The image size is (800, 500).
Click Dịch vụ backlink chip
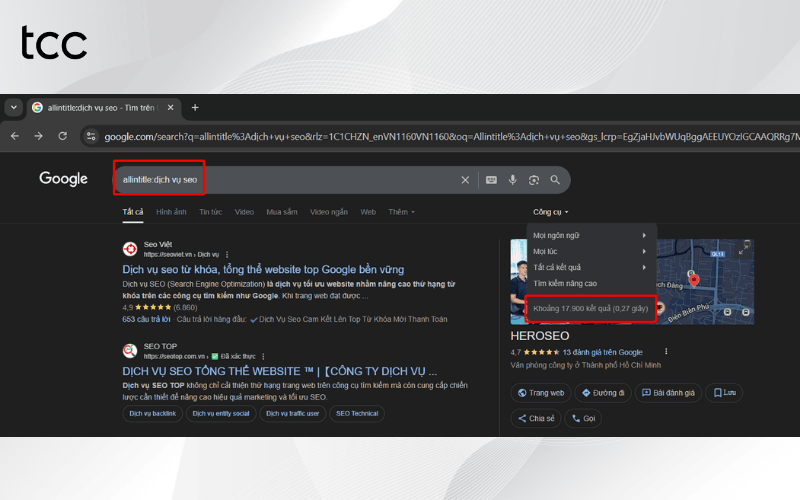tap(153, 414)
